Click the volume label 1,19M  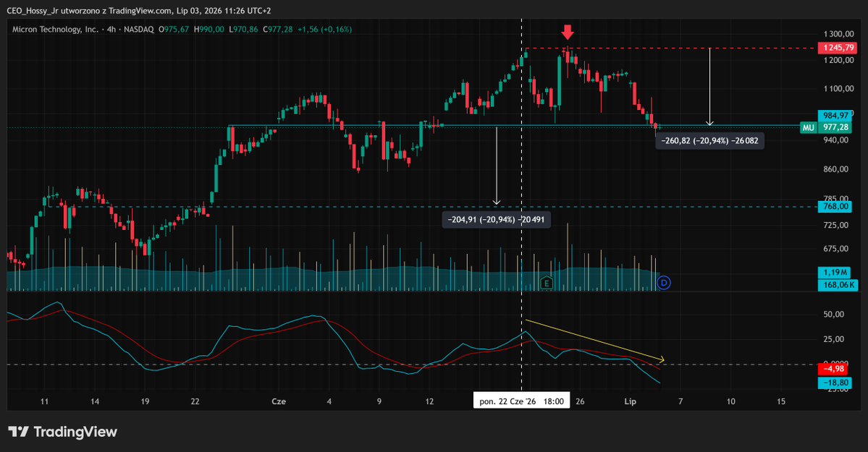pos(835,272)
